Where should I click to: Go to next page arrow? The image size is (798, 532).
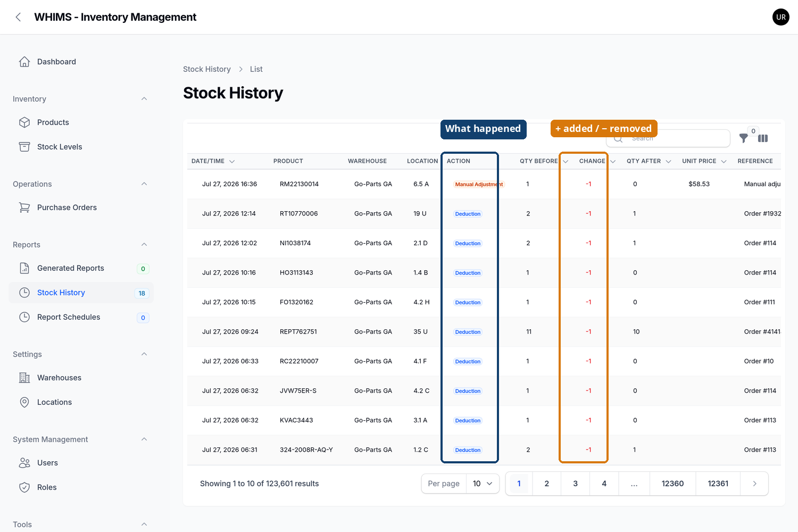tap(754, 484)
